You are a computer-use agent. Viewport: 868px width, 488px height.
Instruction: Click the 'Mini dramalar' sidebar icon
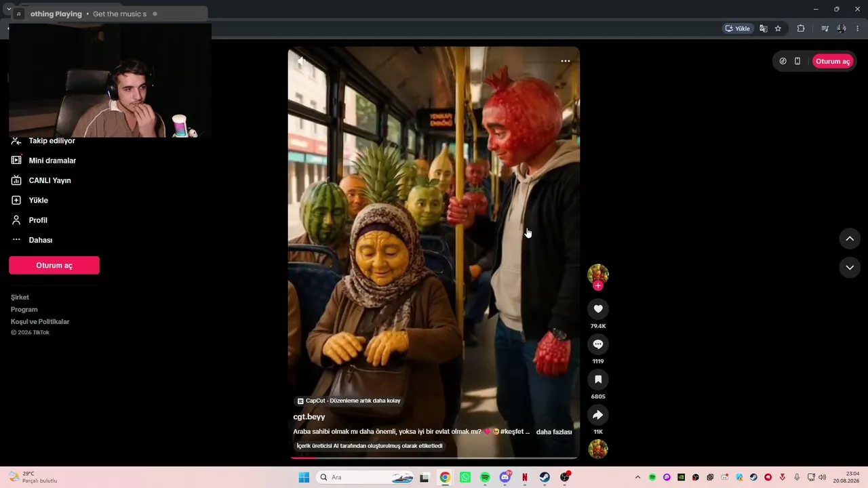(x=16, y=161)
